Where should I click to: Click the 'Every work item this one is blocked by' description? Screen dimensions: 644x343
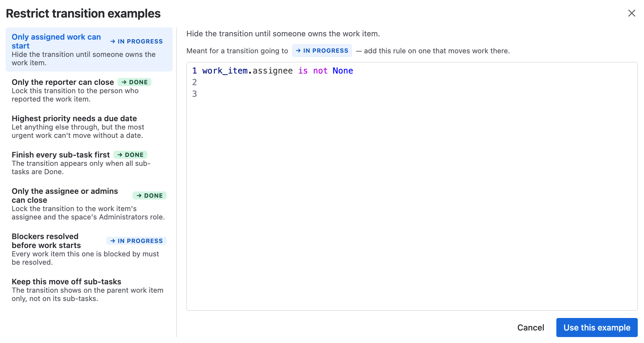(x=85, y=258)
